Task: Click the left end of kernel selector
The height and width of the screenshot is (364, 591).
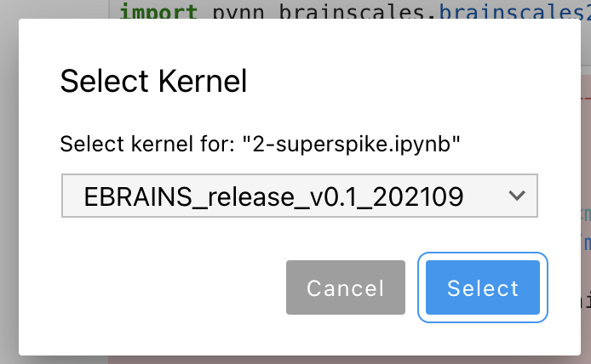Action: [72, 196]
